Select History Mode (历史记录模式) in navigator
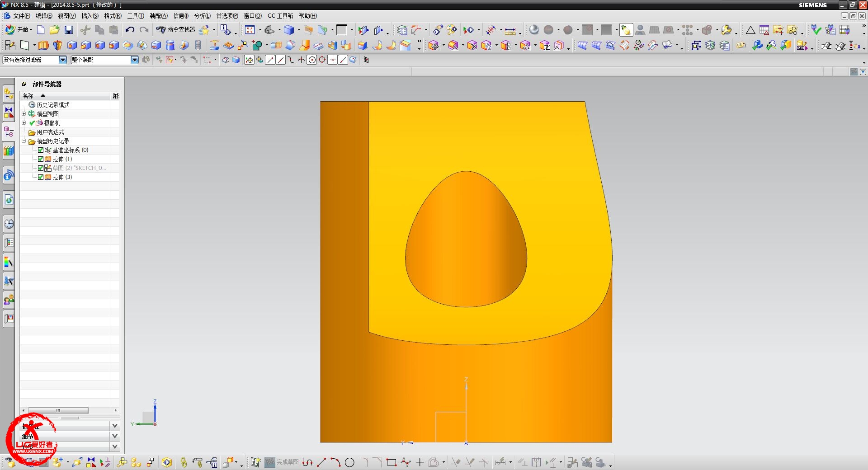 tap(53, 105)
